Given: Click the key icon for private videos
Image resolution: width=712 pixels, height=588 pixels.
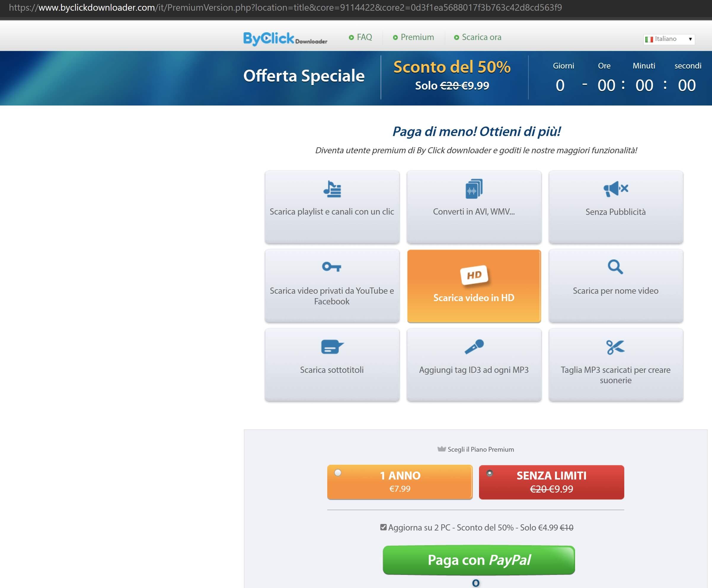Looking at the screenshot, I should coord(332,267).
